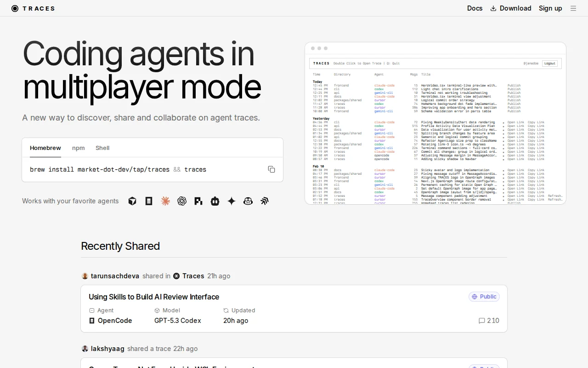The image size is (588, 368).
Task: Click the 'Schema validation error in parts table' row
Action: click(x=417, y=111)
